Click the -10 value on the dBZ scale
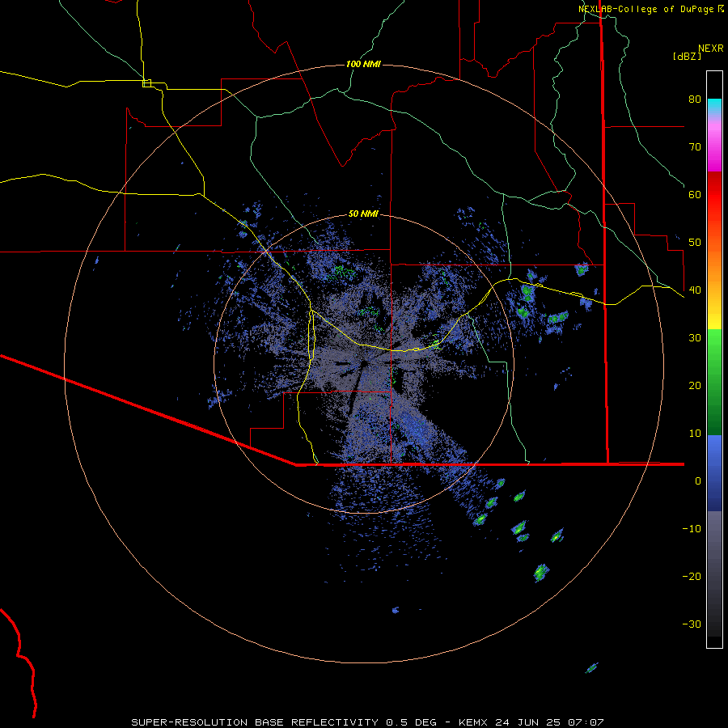 click(692, 529)
